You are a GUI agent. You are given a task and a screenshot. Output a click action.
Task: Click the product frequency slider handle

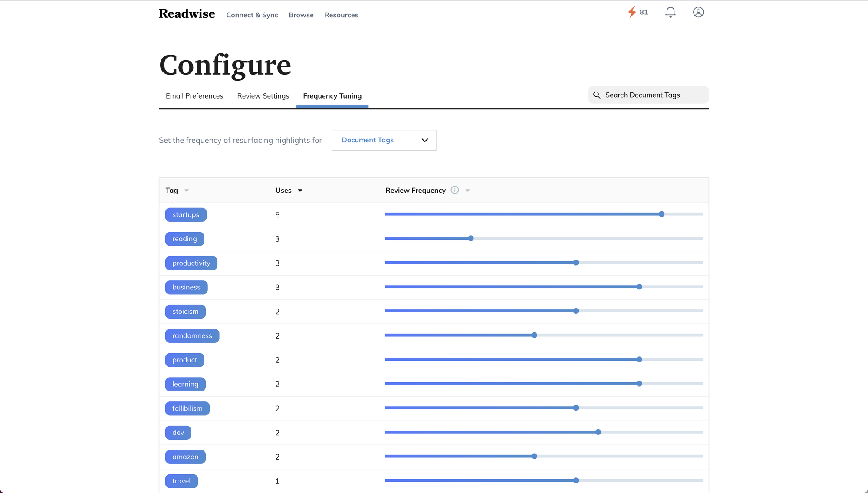tap(640, 359)
